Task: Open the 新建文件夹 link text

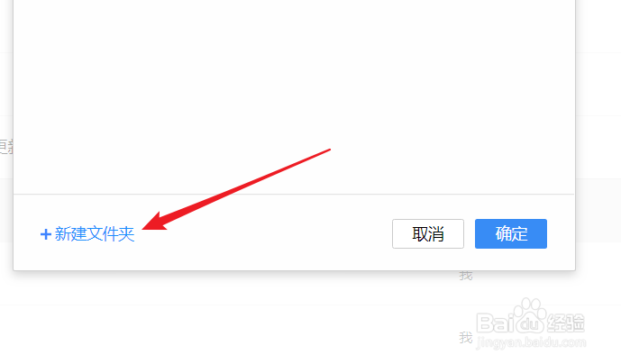Action: point(95,234)
